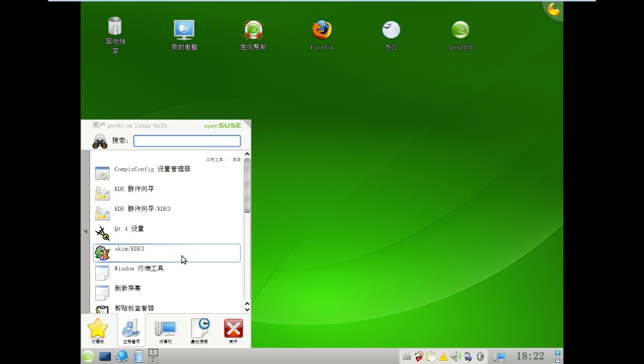The width and height of the screenshot is (644, 364).
Task: Click the upper scrollbar arrow below the track
Action: point(247,303)
